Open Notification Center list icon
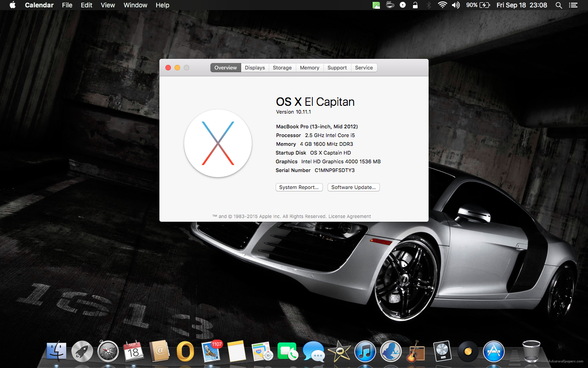The width and height of the screenshot is (588, 368). [573, 5]
